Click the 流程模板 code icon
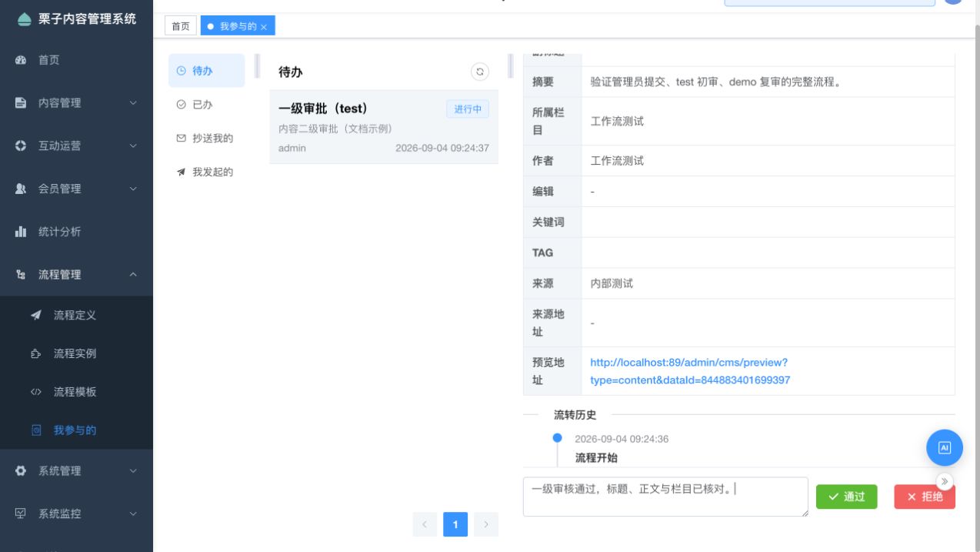Image resolution: width=980 pixels, height=552 pixels. coord(36,392)
